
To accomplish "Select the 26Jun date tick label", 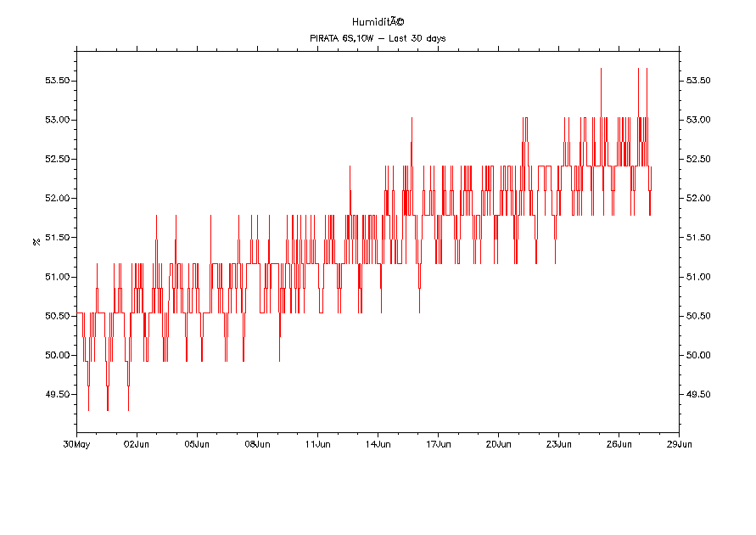I will pos(619,443).
